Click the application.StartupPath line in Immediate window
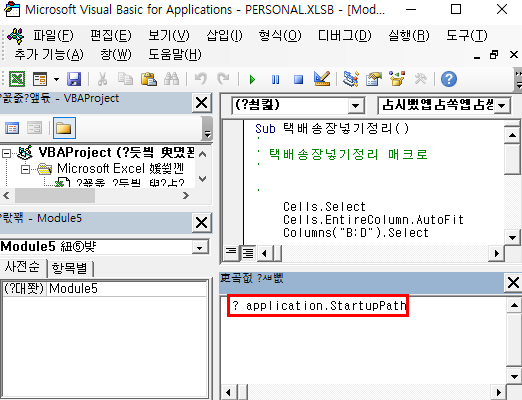The height and width of the screenshot is (400, 522). click(319, 306)
